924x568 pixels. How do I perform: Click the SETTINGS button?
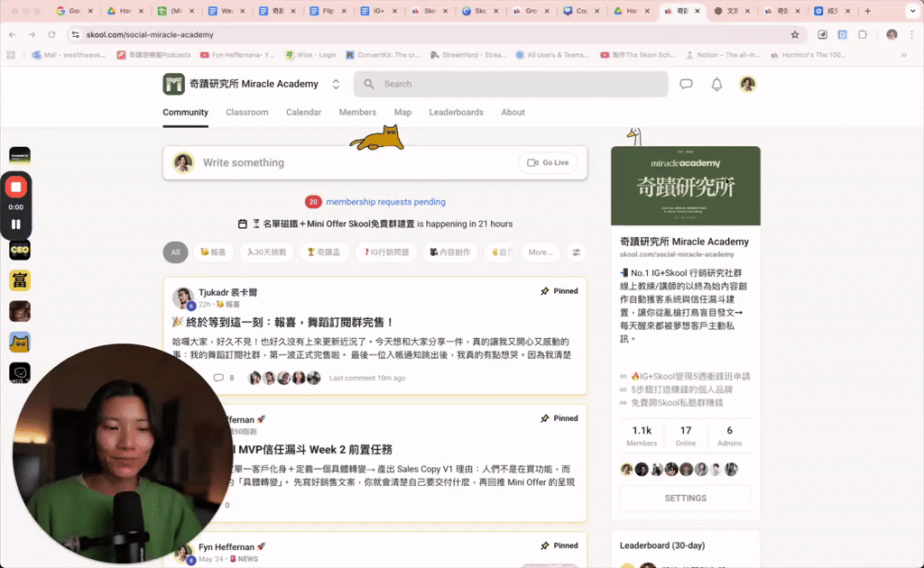[685, 497]
